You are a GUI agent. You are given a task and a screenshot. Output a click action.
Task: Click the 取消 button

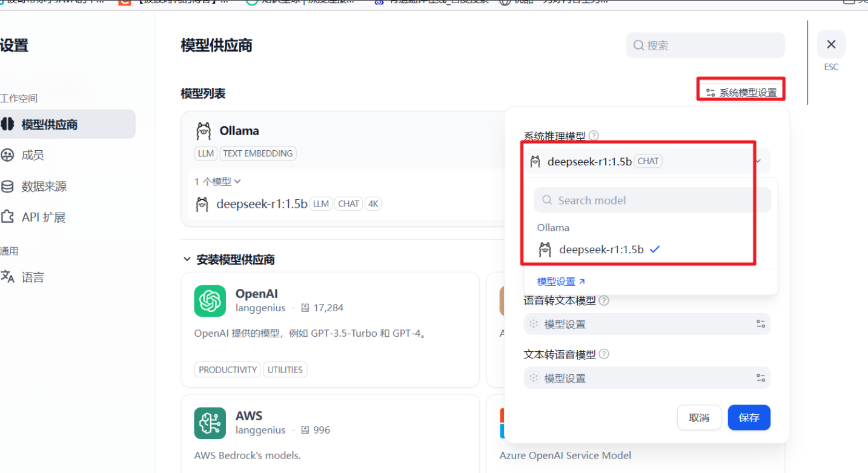[699, 418]
